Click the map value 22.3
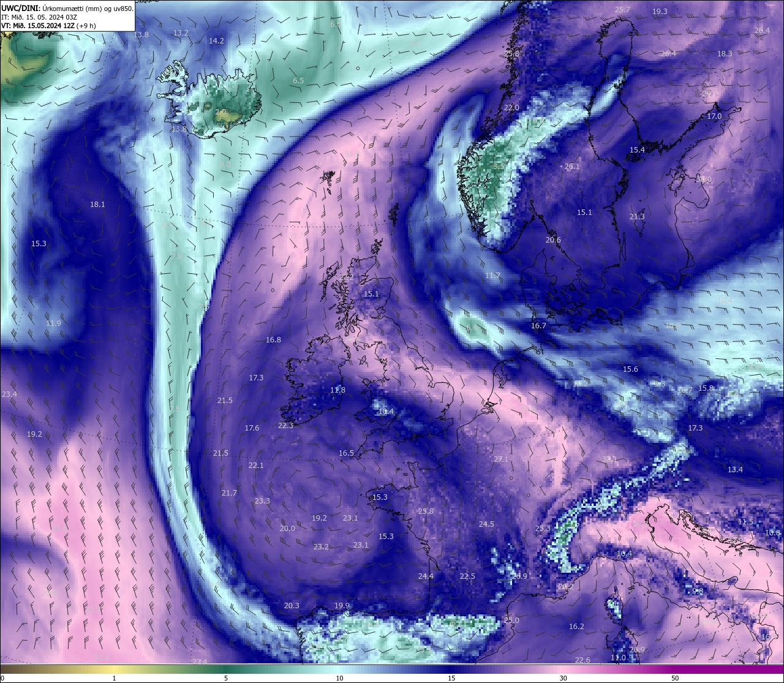The height and width of the screenshot is (683, 784). coord(285,426)
